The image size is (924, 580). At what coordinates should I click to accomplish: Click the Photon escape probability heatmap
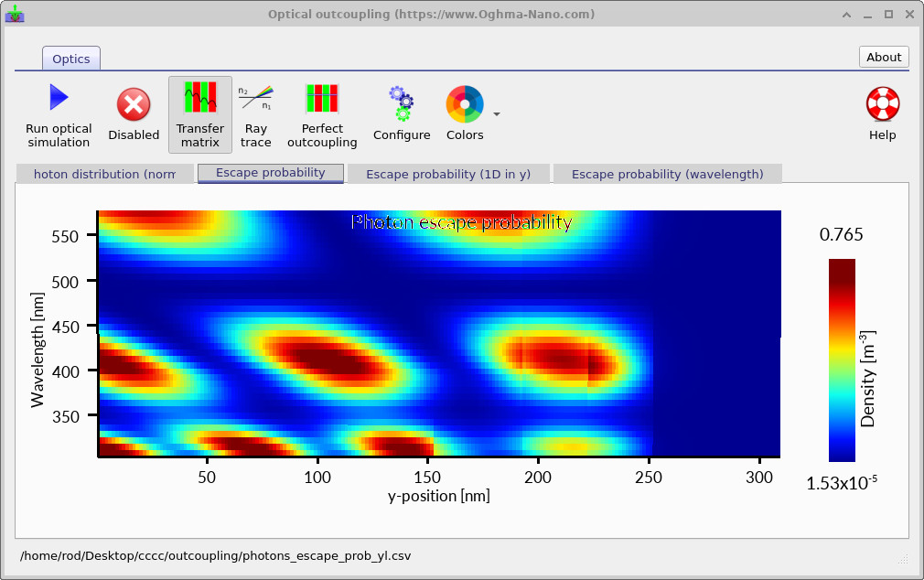coord(439,334)
